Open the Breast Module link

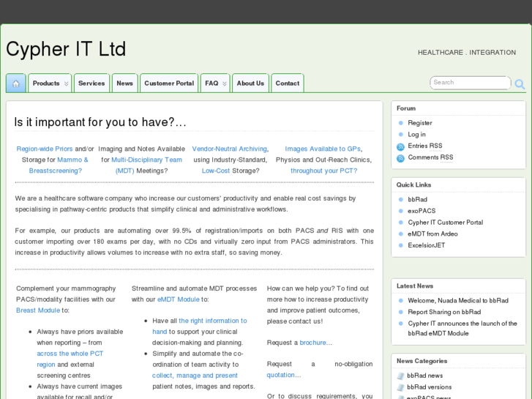click(x=38, y=310)
